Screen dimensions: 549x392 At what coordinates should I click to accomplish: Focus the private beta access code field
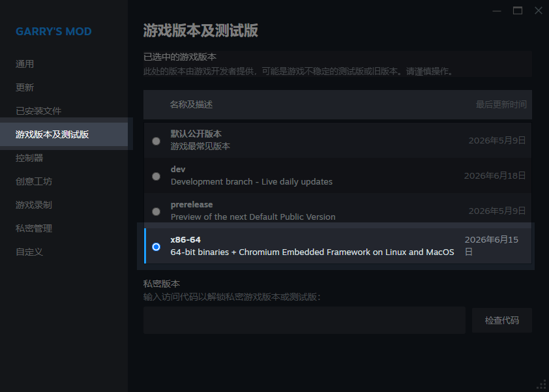(304, 320)
